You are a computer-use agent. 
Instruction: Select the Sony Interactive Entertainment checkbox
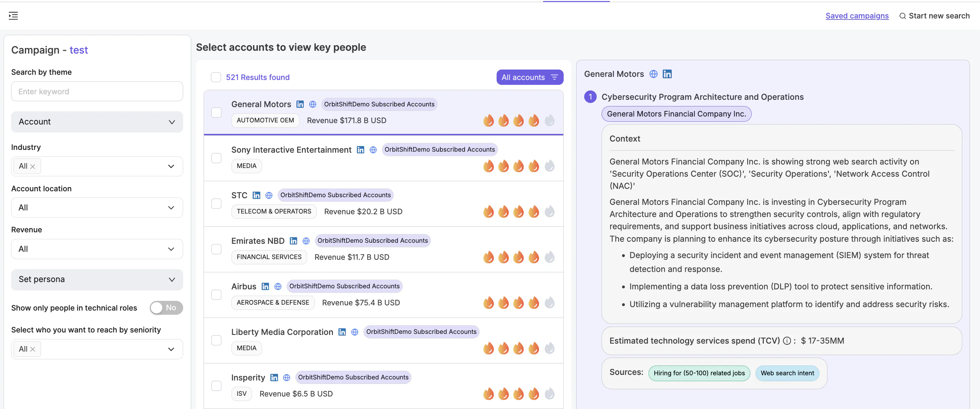[216, 158]
